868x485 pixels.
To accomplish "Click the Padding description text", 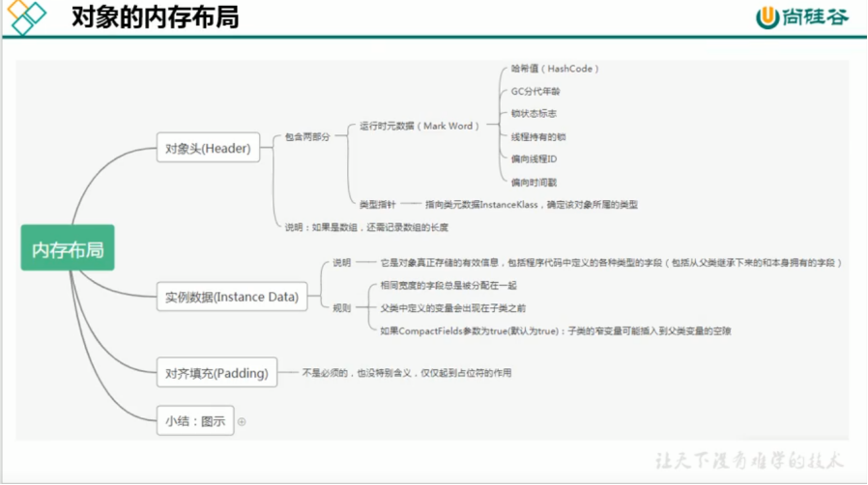I will click(x=407, y=373).
